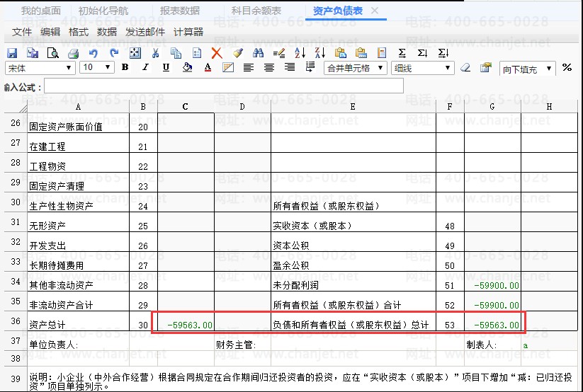The height and width of the screenshot is (392, 583).
Task: Open the 数据 menu
Action: (x=107, y=33)
